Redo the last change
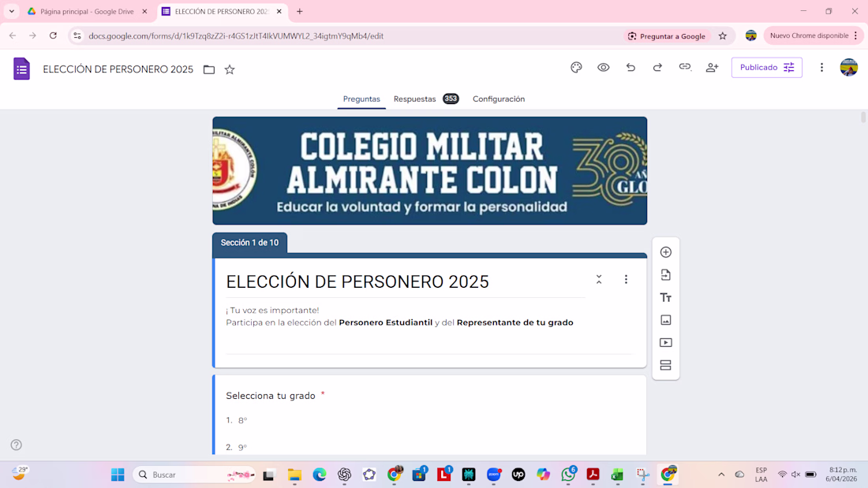868x488 pixels. 657,68
